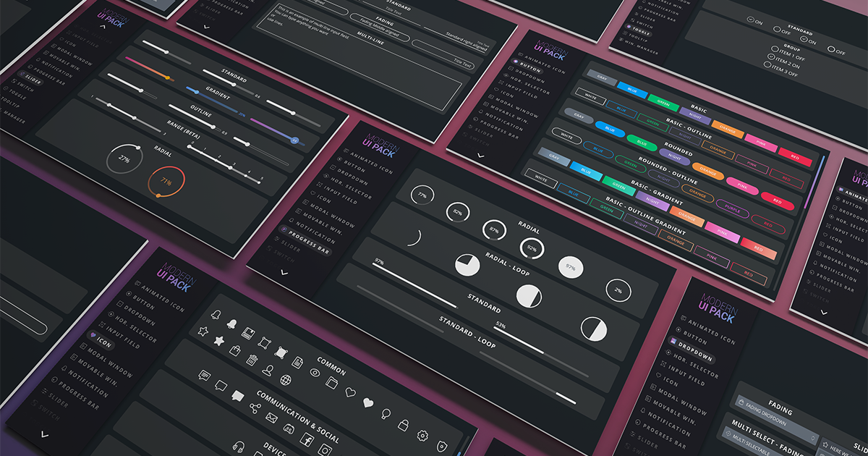
Task: Click the outline heart icon
Action: [350, 392]
